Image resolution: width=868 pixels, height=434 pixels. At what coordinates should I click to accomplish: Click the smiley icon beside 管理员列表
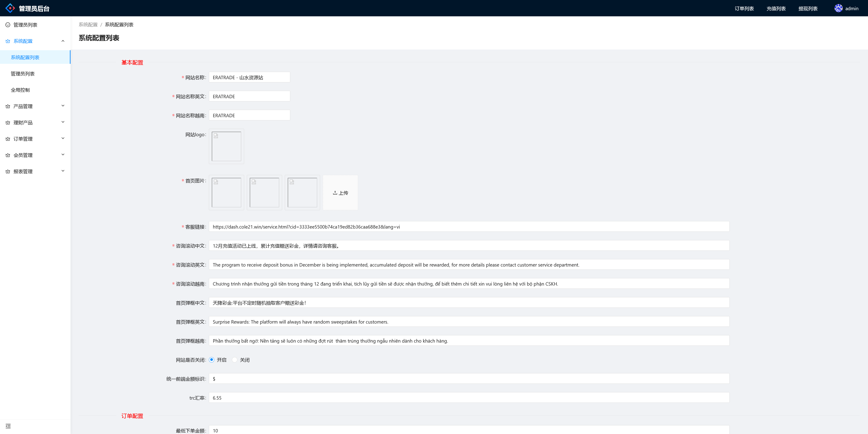pos(8,25)
